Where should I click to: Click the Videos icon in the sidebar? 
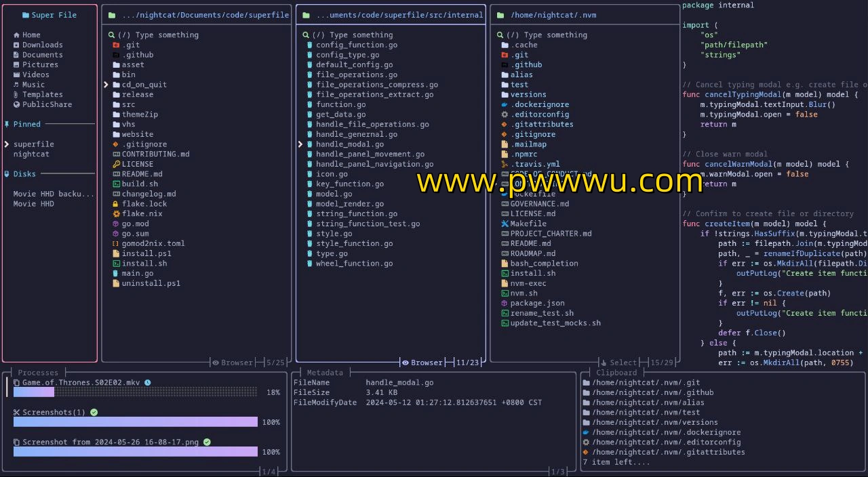(16, 75)
